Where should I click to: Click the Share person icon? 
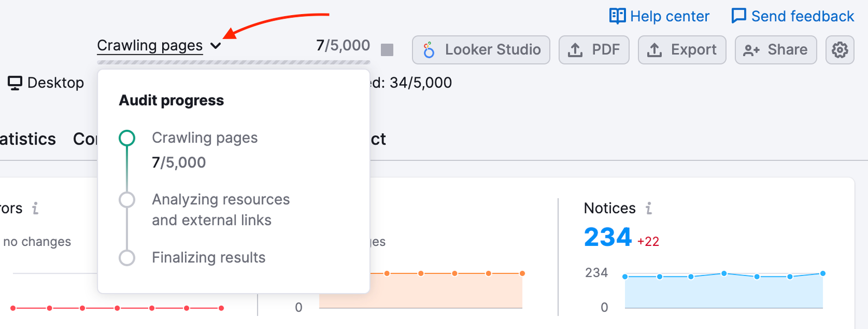pyautogui.click(x=751, y=49)
